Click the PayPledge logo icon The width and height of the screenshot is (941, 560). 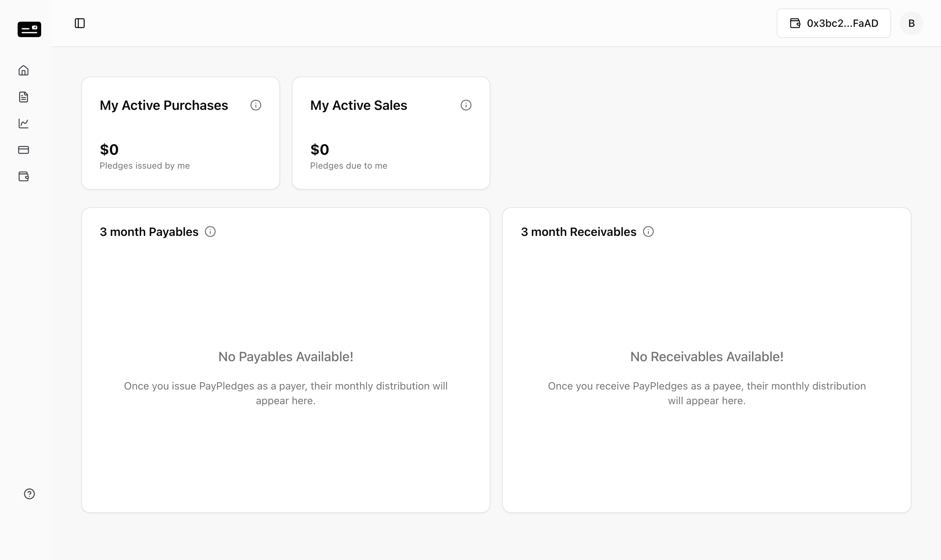29,29
